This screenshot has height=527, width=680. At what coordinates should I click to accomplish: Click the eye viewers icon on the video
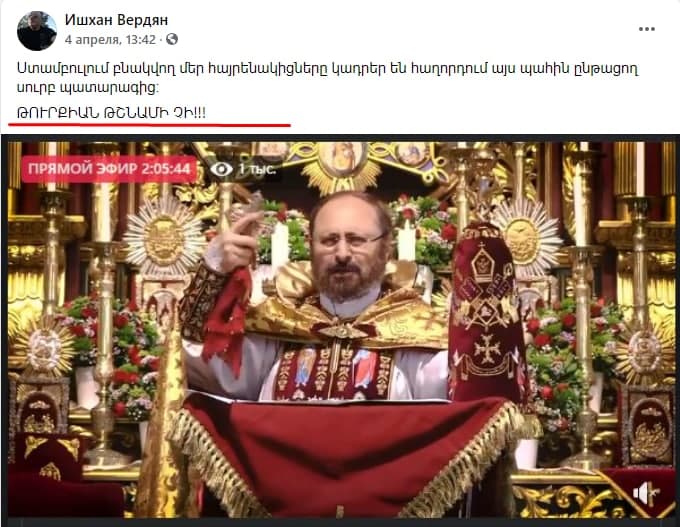222,169
